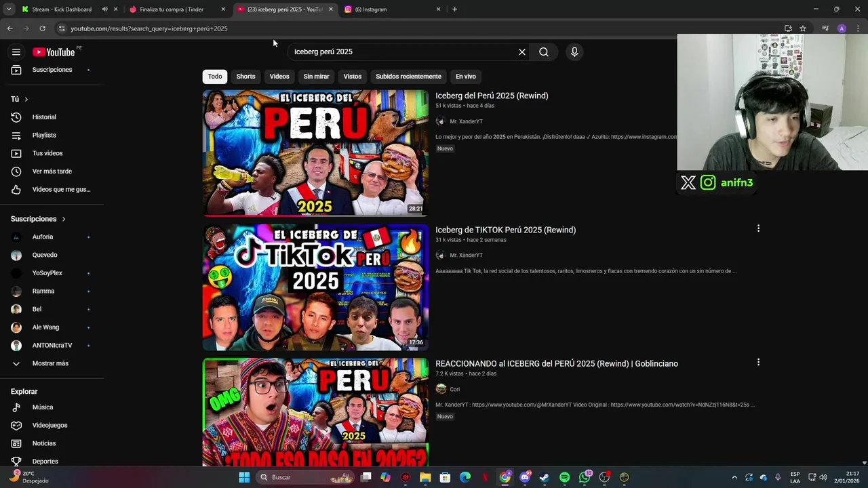Open Ver más tarde list

pos(52,171)
